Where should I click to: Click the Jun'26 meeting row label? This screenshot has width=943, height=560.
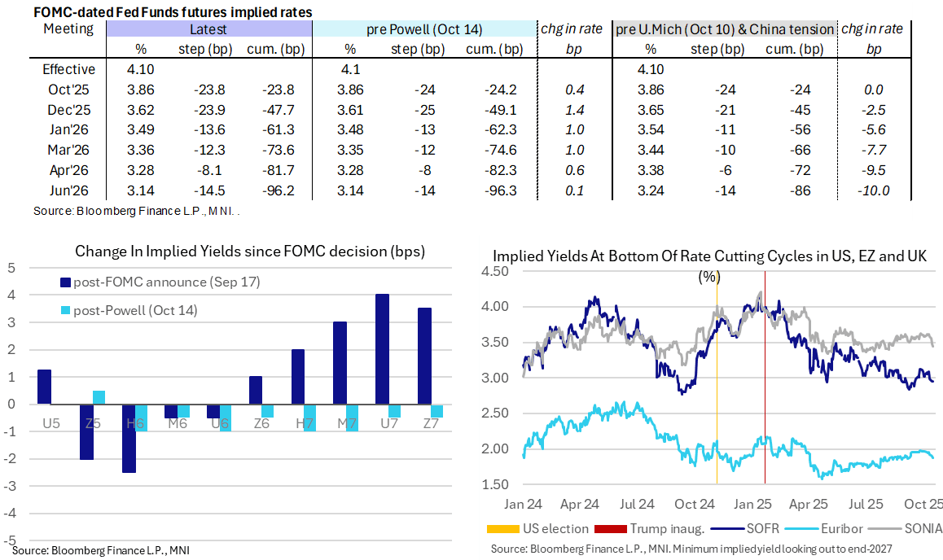68,191
